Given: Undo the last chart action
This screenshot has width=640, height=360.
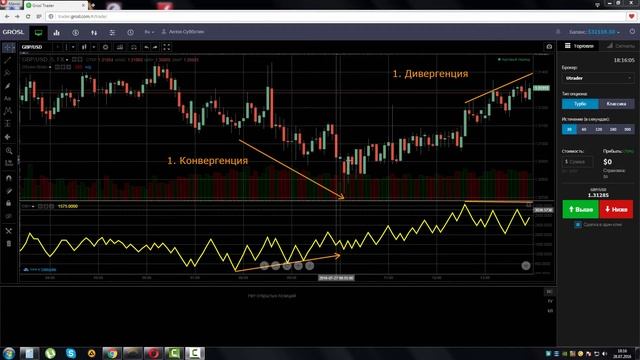Looking at the screenshot, I should (147, 47).
